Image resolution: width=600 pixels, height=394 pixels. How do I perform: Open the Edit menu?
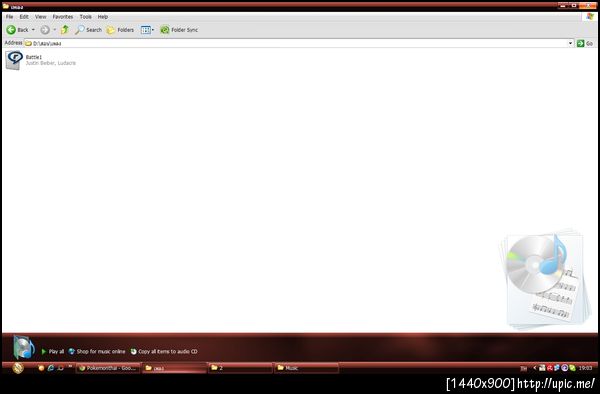tap(24, 17)
